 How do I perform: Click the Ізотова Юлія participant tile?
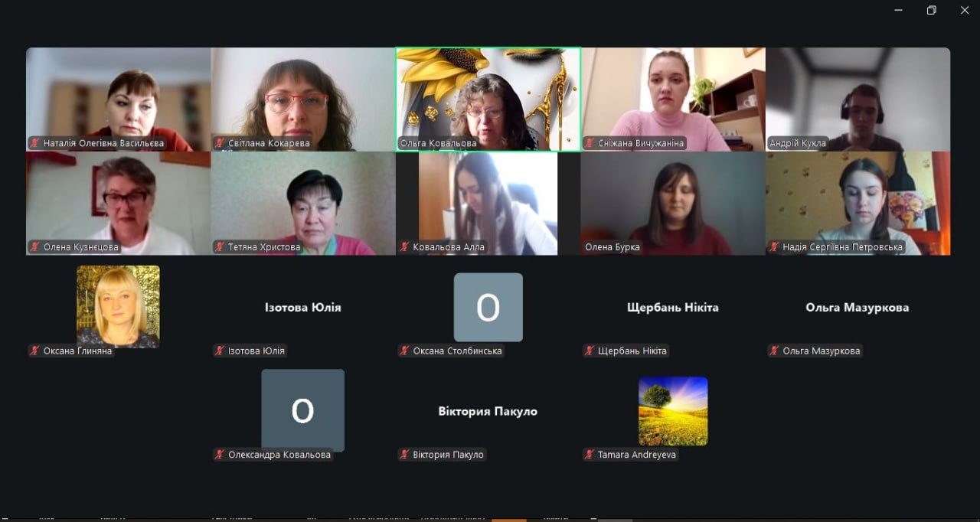(302, 307)
